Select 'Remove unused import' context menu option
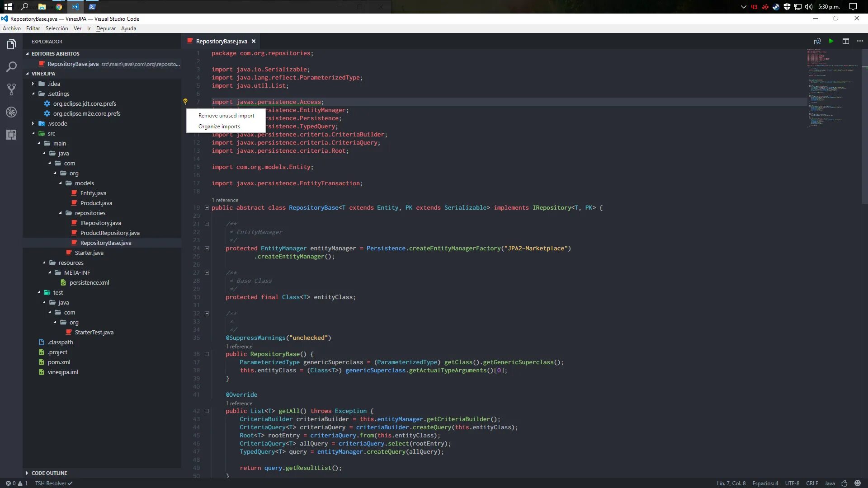This screenshot has width=868, height=488. click(226, 115)
